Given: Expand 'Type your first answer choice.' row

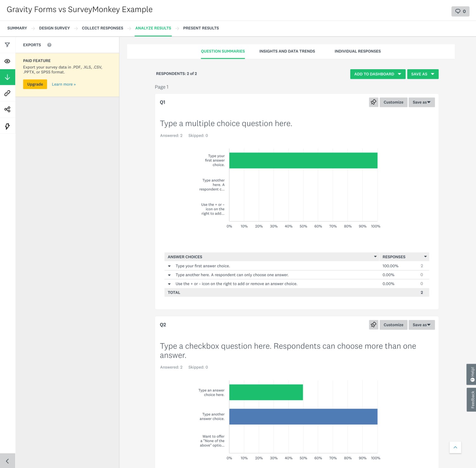Looking at the screenshot, I should 169,266.
